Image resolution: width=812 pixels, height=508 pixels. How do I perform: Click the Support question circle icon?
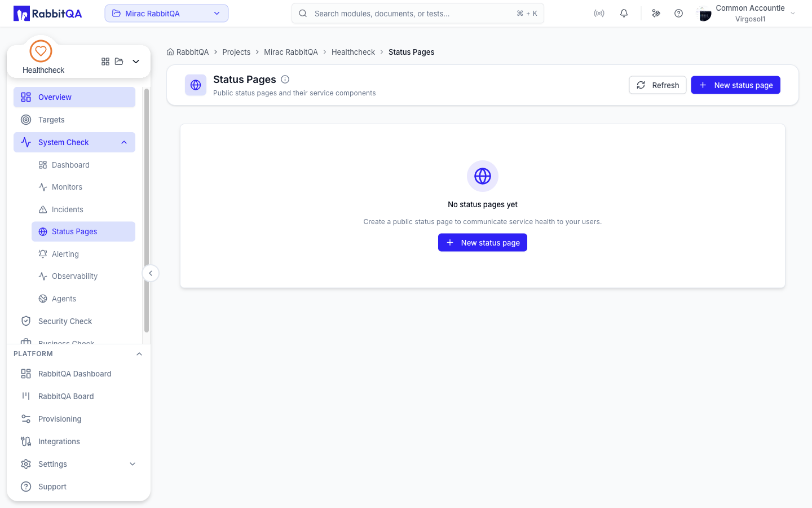26,487
